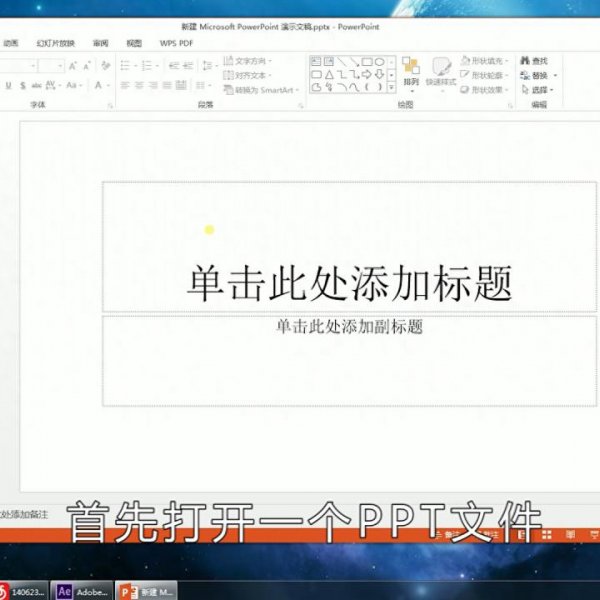The image size is (600, 600).
Task: Toggle underline text formatting
Action: pyautogui.click(x=8, y=86)
